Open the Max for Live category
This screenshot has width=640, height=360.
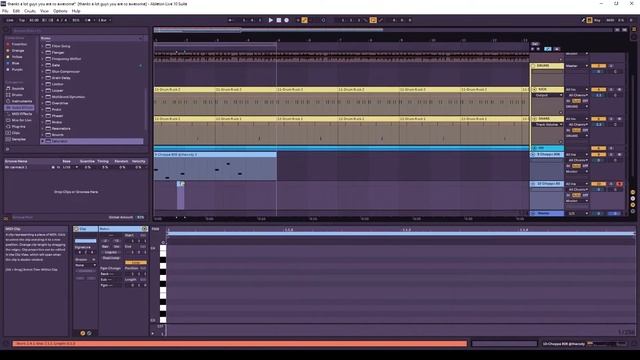pos(19,120)
